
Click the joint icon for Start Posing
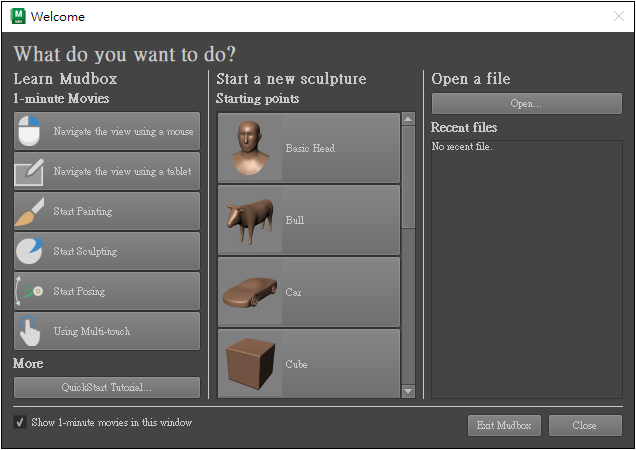[29, 291]
